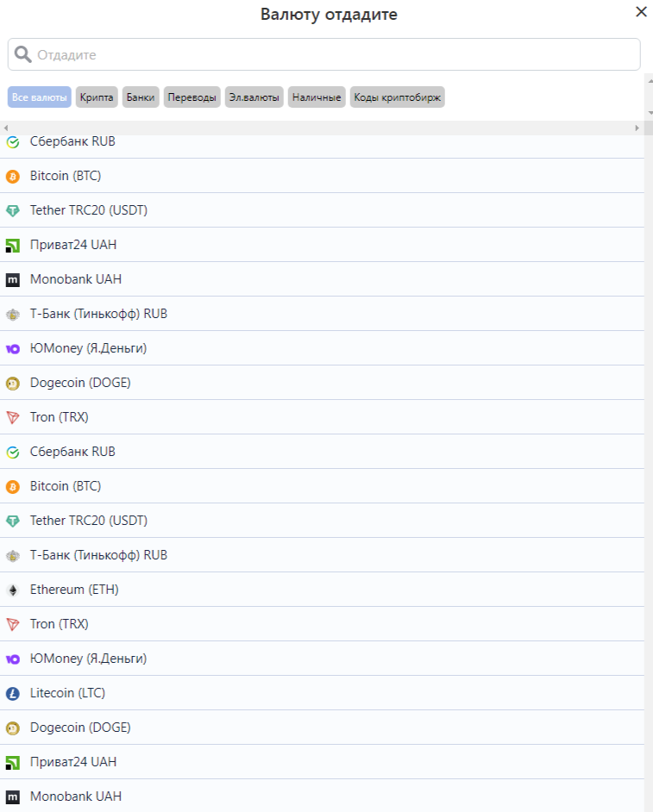Image resolution: width=653 pixels, height=812 pixels.
Task: Click the Ethereum diamond icon
Action: 13,590
